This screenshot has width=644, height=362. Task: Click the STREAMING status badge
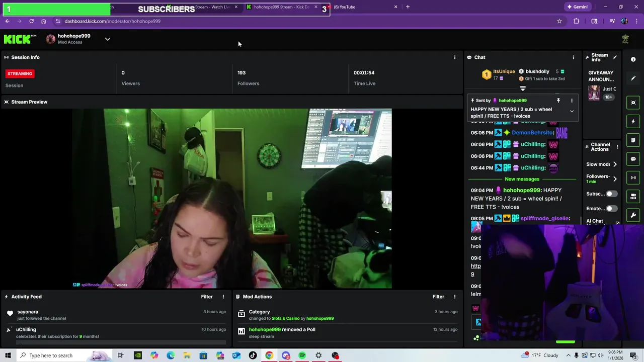pos(20,73)
